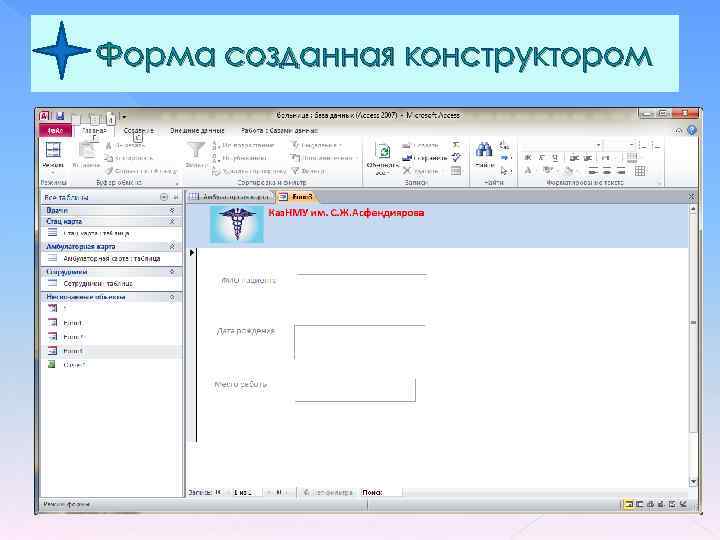720x540 pixels.
Task: Click the text highlight color icon
Action: point(548,171)
